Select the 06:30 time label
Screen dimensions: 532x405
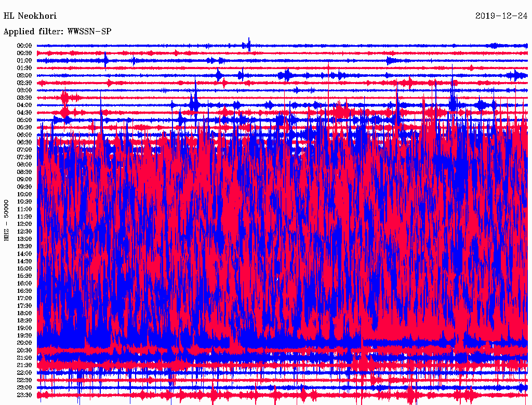click(24, 142)
